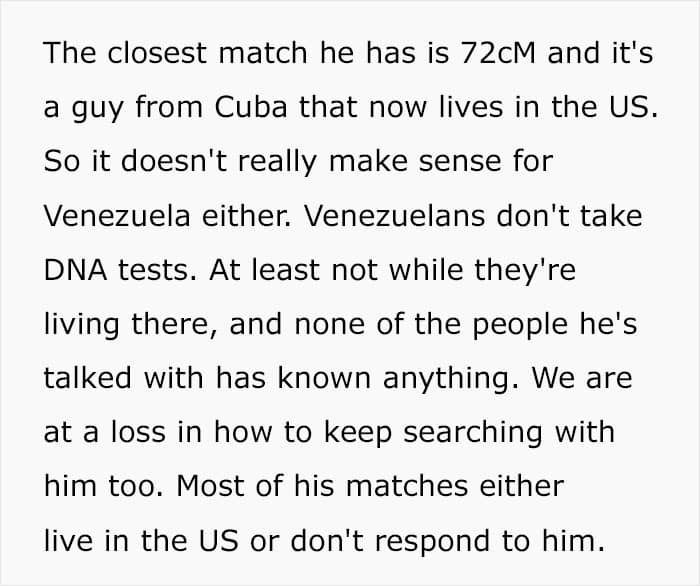This screenshot has width=700, height=586.
Task: Click the word "tests."
Action: click(x=157, y=270)
